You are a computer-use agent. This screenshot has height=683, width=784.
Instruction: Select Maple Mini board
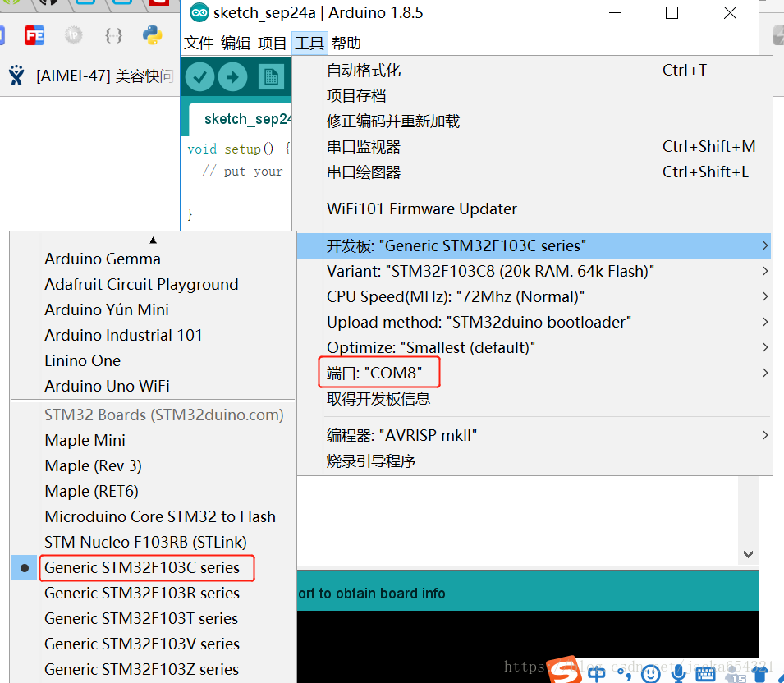[x=153, y=441]
